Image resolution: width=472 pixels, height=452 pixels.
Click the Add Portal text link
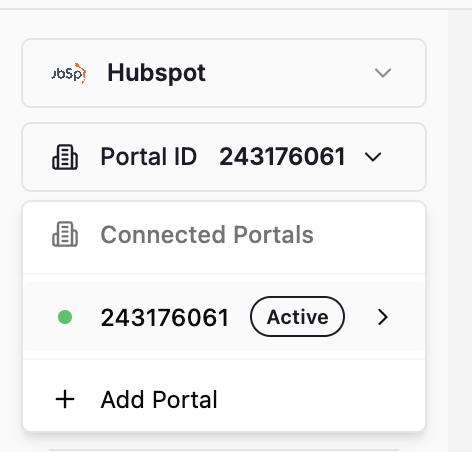159,399
